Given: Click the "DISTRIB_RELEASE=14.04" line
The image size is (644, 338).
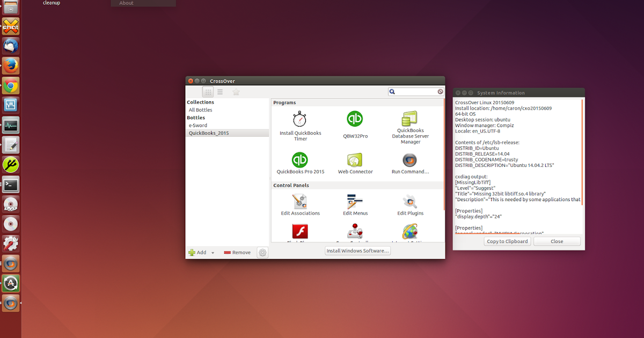Looking at the screenshot, I should point(482,153).
